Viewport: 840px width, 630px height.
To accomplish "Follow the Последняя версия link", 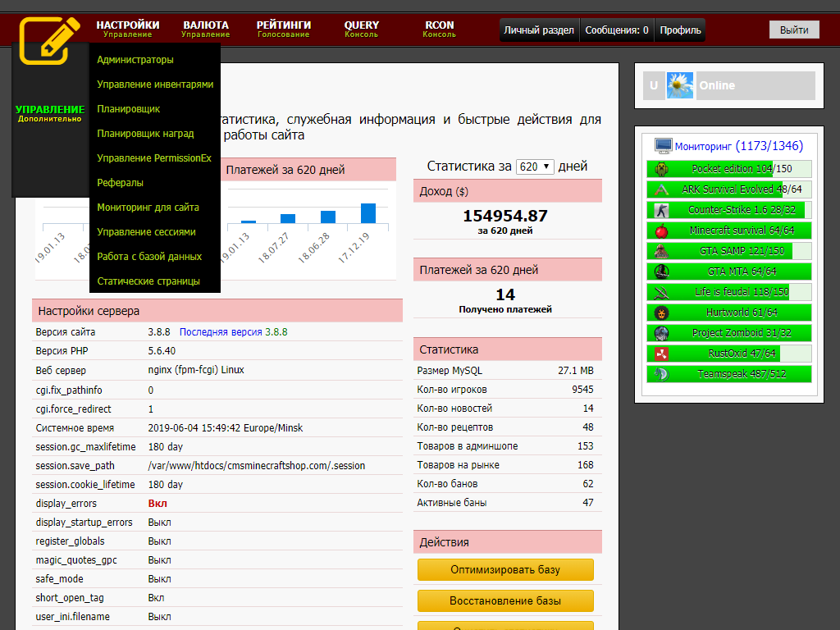I will coord(221,332).
